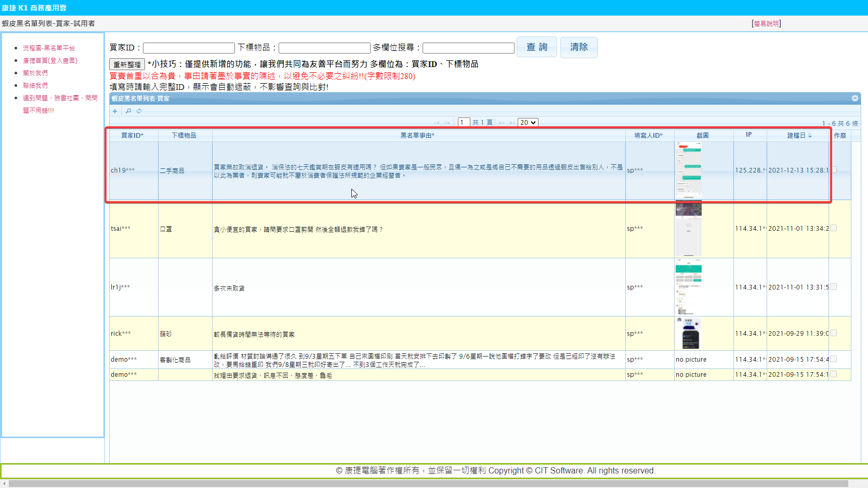Tick the 作廢 checkbox for ch19*** row
This screenshot has width=868, height=488.
pyautogui.click(x=834, y=170)
